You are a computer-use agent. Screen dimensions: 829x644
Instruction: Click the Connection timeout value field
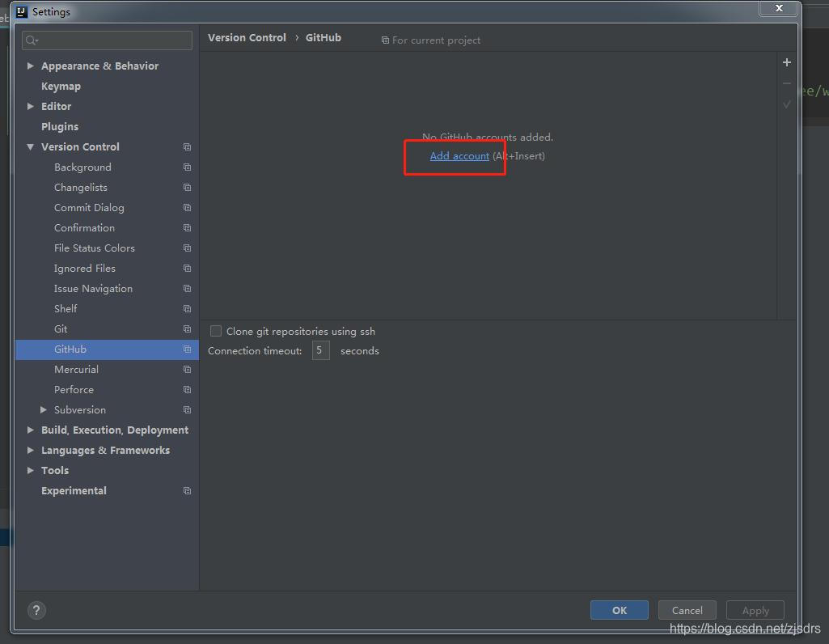click(320, 350)
